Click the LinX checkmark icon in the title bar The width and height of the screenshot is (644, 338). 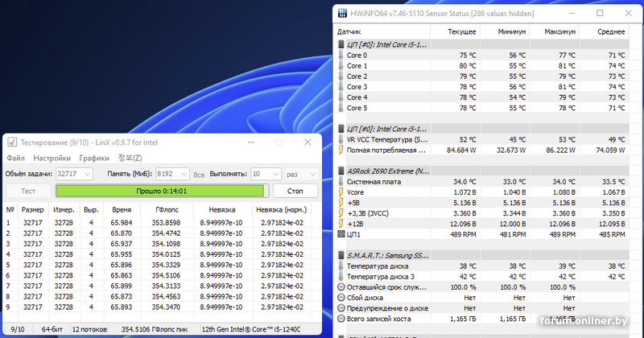[x=12, y=142]
